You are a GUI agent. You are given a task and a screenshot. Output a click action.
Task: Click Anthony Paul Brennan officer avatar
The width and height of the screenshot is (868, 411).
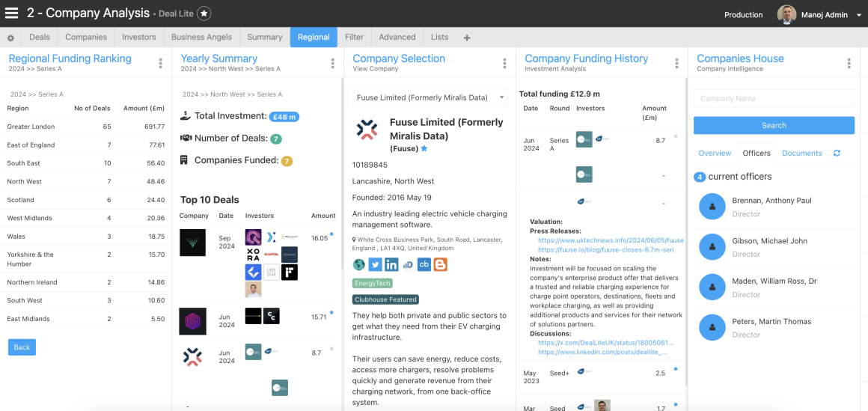pos(712,207)
